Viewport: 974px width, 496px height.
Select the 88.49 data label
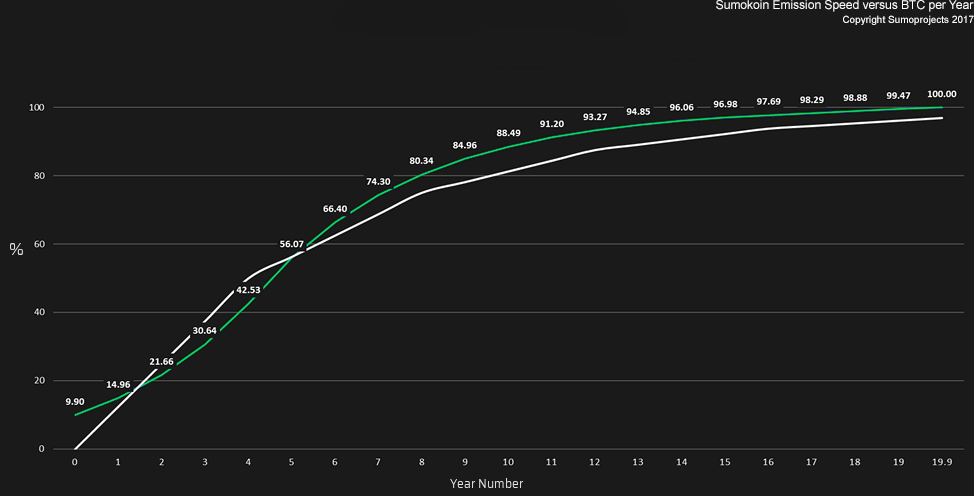(508, 133)
